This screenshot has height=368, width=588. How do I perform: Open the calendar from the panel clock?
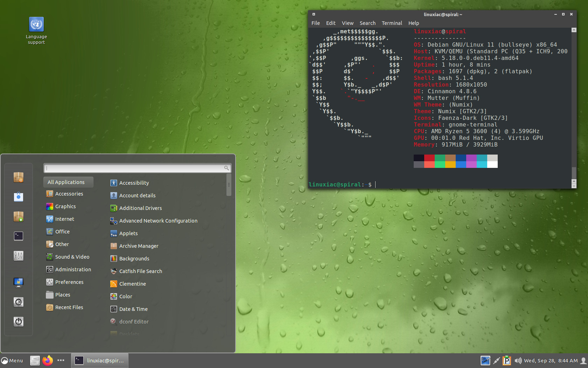551,361
